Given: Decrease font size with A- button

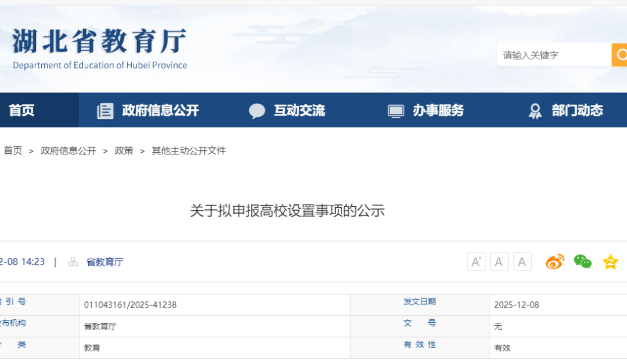Looking at the screenshot, I should [x=499, y=262].
